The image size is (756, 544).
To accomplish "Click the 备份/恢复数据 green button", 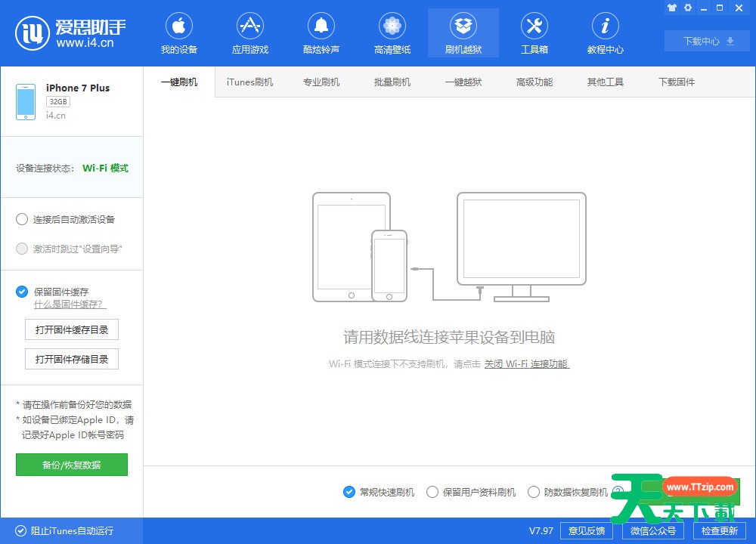I will [72, 465].
